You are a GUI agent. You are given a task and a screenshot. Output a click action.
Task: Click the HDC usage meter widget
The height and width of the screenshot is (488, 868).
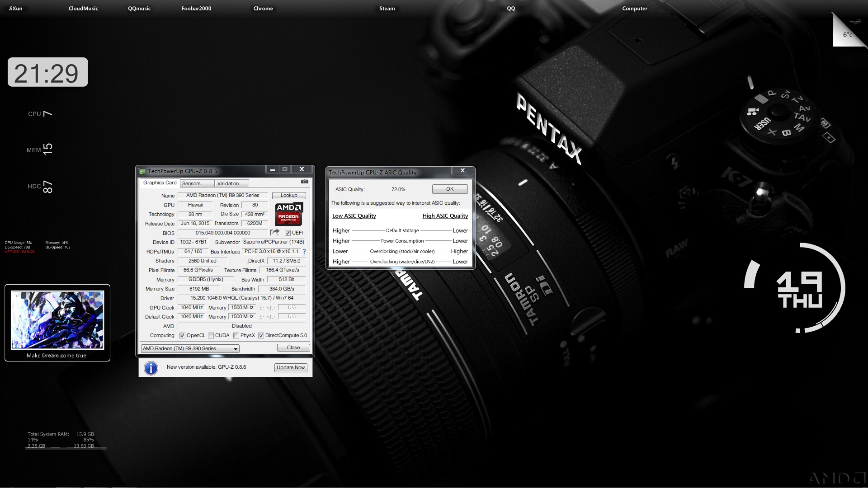(x=40, y=187)
